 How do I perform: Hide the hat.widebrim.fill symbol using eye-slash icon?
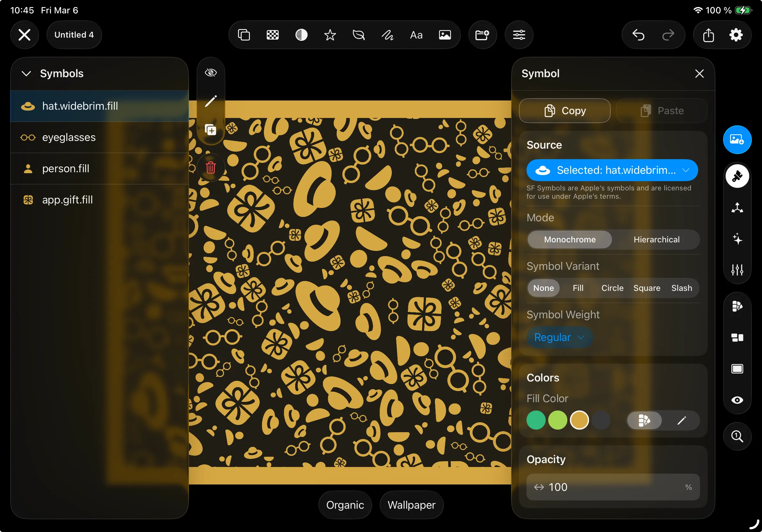click(211, 72)
